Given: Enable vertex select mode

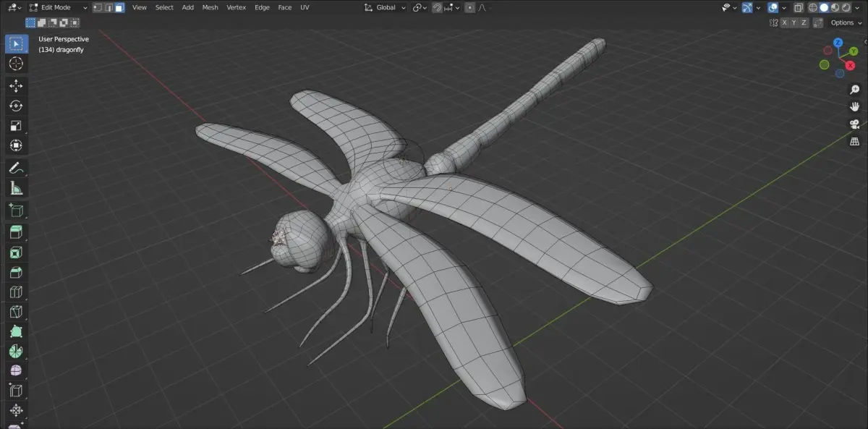Looking at the screenshot, I should (98, 7).
